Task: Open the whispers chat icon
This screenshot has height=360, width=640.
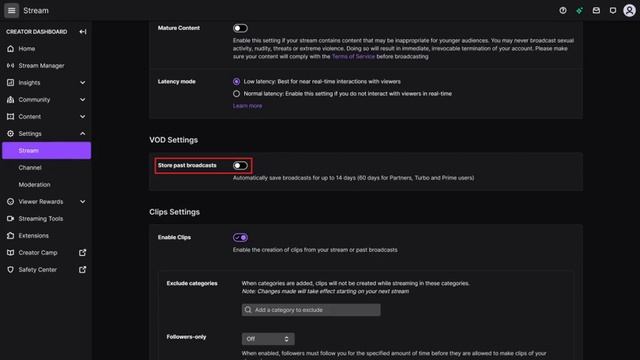Action: click(613, 11)
